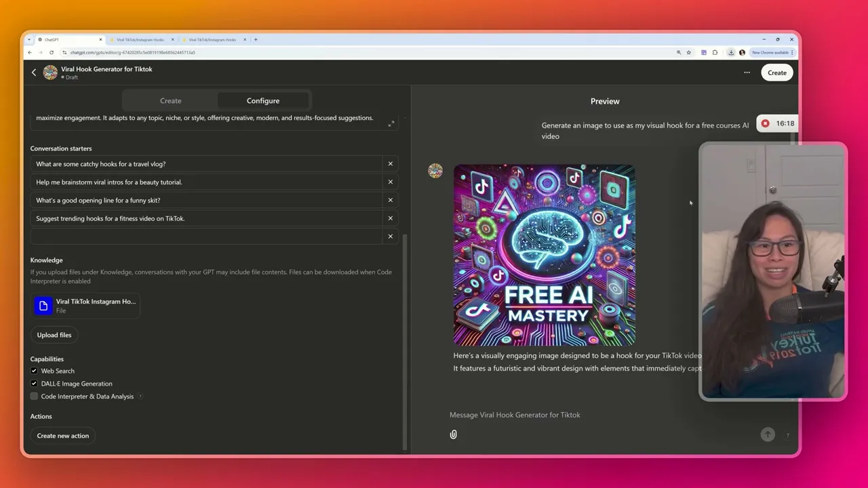Remove the funny skit conversation starter
This screenshot has height=488, width=868.
[390, 200]
